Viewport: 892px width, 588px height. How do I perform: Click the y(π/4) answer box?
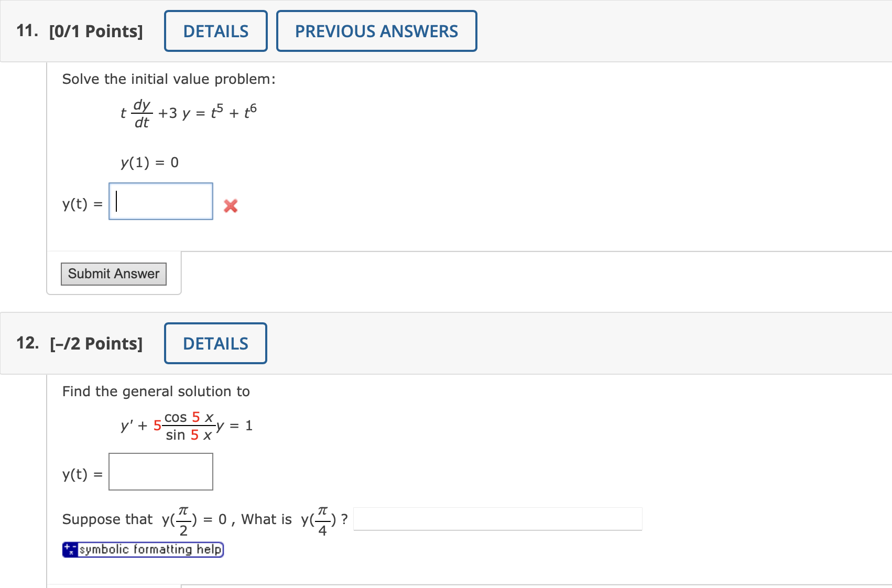[x=497, y=519]
